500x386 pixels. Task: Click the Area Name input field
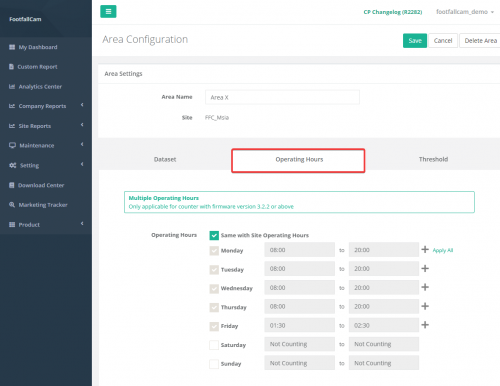282,97
